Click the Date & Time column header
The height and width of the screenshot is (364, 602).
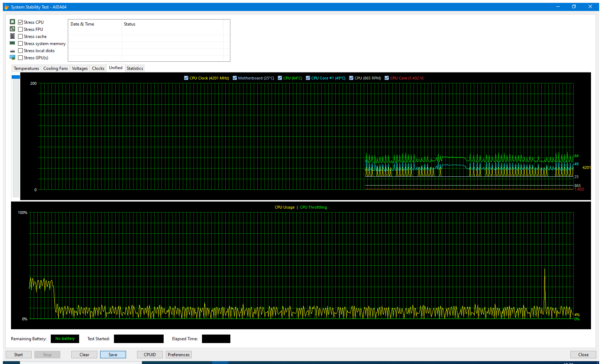(95, 24)
